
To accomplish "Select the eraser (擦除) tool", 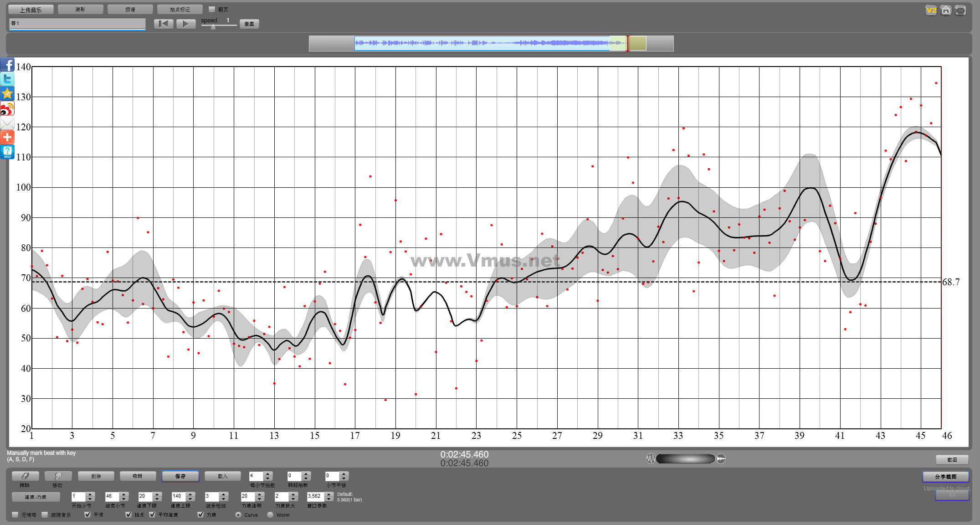I will [x=25, y=476].
